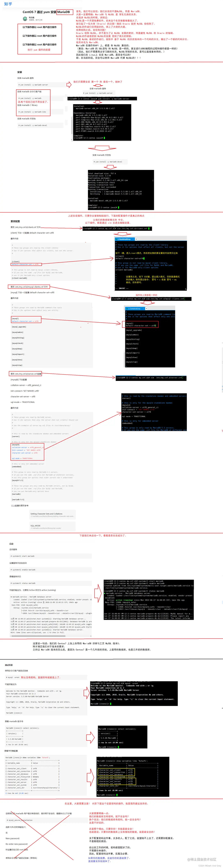Click 更改 /etc/my.cnf.d/client.cnf 文件 line
Screen dimensions: 223x868
25,227
